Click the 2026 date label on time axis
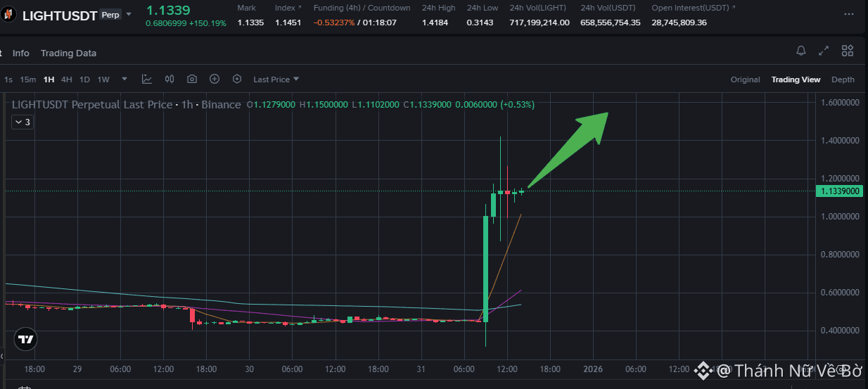The image size is (868, 389). (x=593, y=369)
